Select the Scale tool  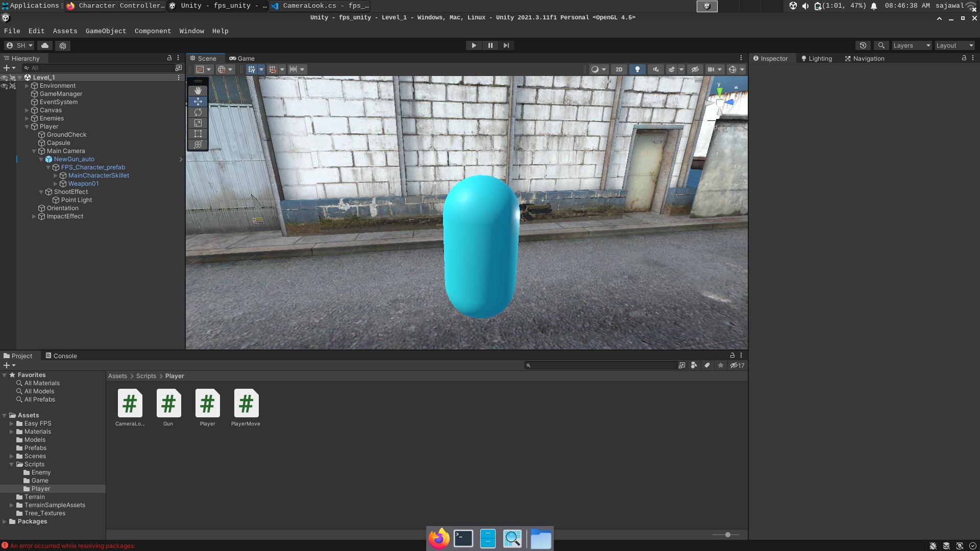pos(198,122)
